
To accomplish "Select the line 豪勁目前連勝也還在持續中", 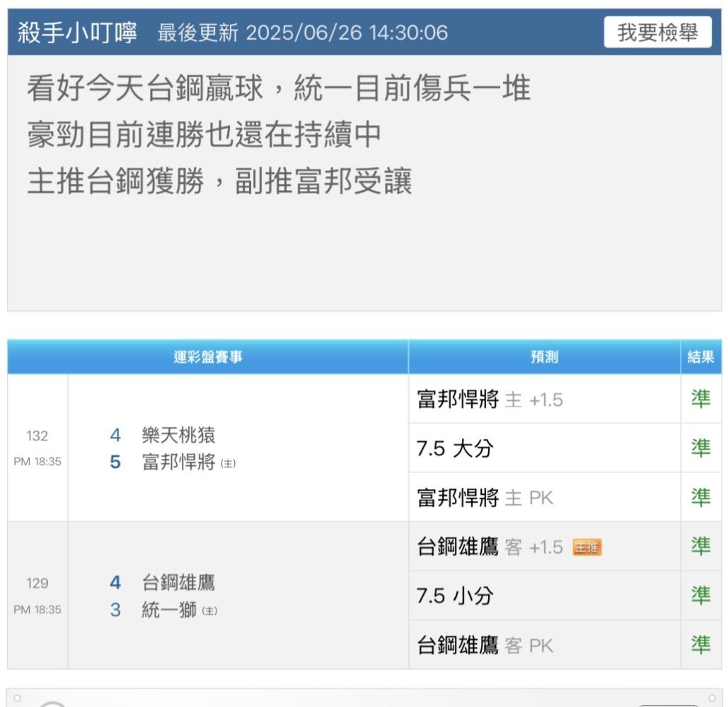I will 204,134.
